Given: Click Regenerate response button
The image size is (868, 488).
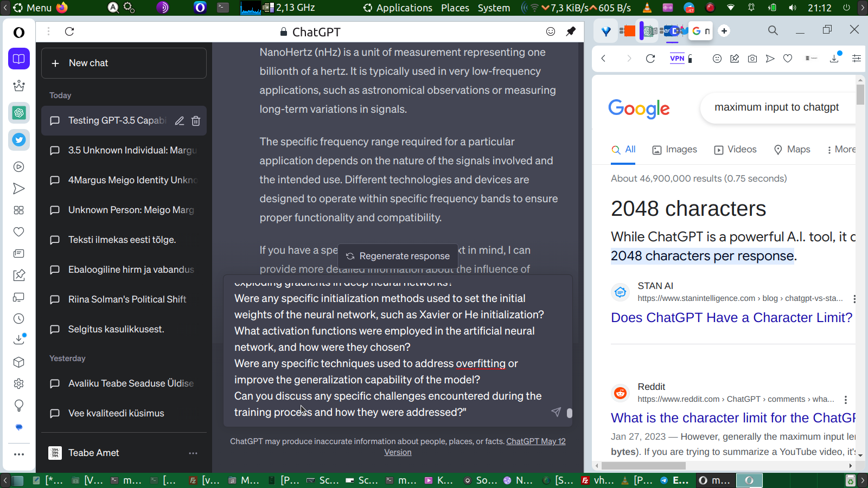Looking at the screenshot, I should (398, 256).
